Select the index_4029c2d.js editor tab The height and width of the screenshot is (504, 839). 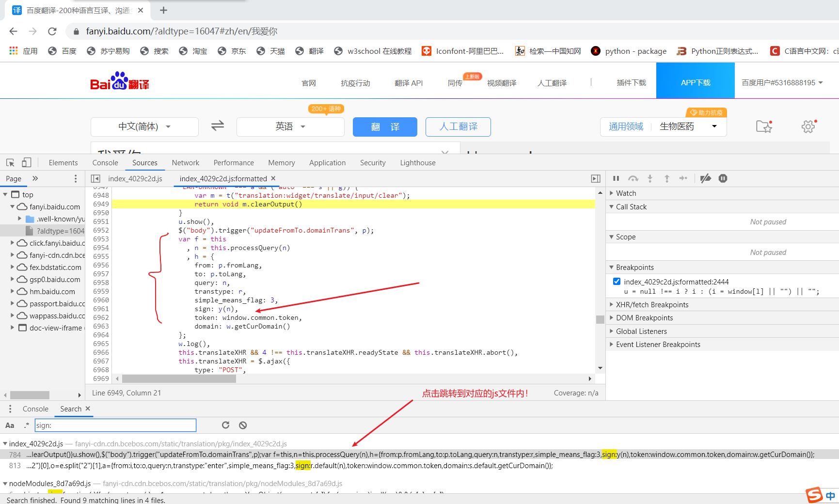[x=135, y=179]
